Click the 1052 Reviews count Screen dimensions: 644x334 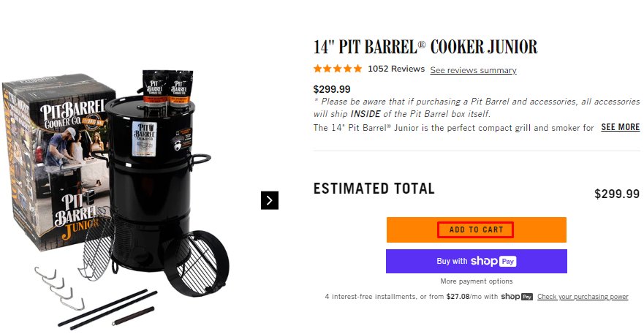[x=396, y=69]
